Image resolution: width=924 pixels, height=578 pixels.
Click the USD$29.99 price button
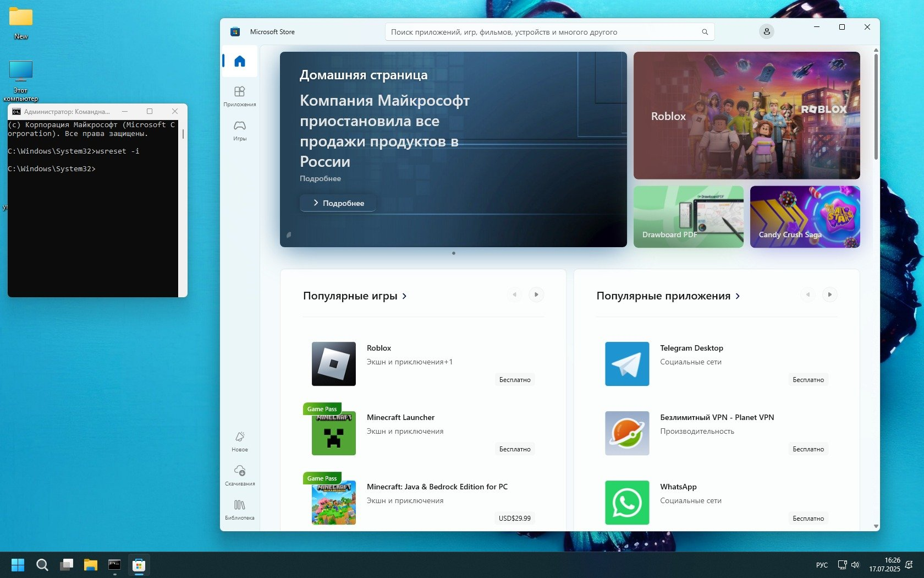(515, 519)
